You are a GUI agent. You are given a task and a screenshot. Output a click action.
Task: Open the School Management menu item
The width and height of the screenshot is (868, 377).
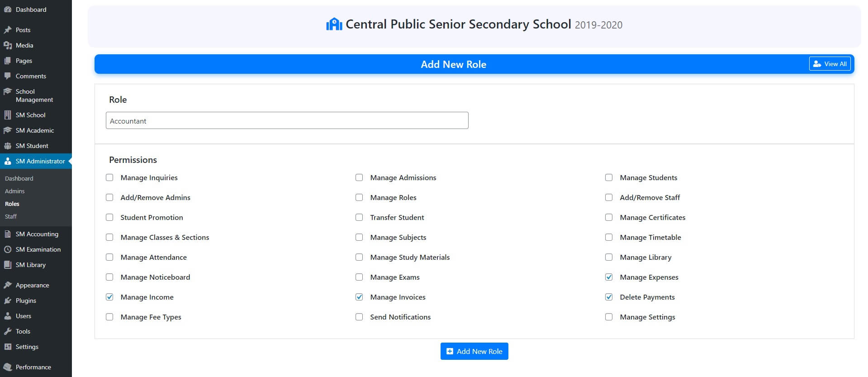[x=34, y=95]
